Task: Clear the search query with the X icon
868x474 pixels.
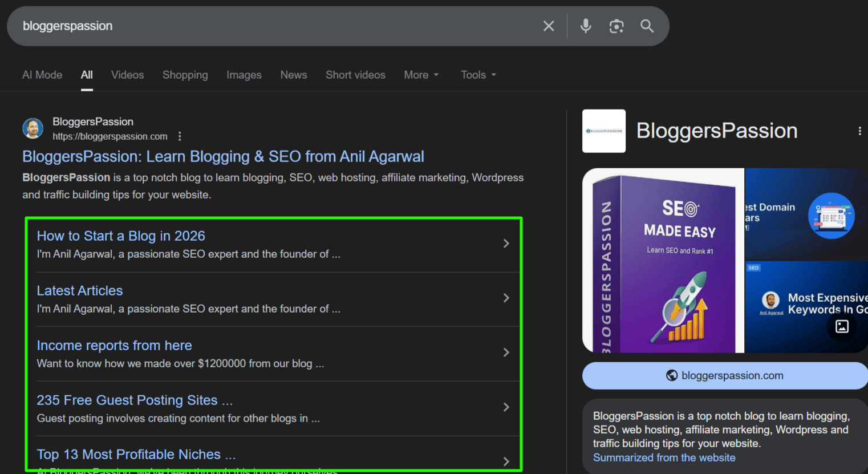Action: pyautogui.click(x=548, y=26)
